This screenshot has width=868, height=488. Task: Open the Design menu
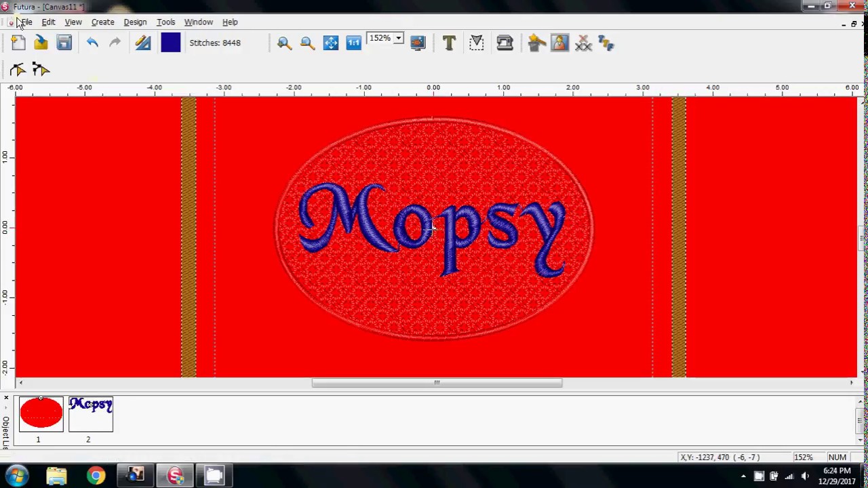[135, 22]
